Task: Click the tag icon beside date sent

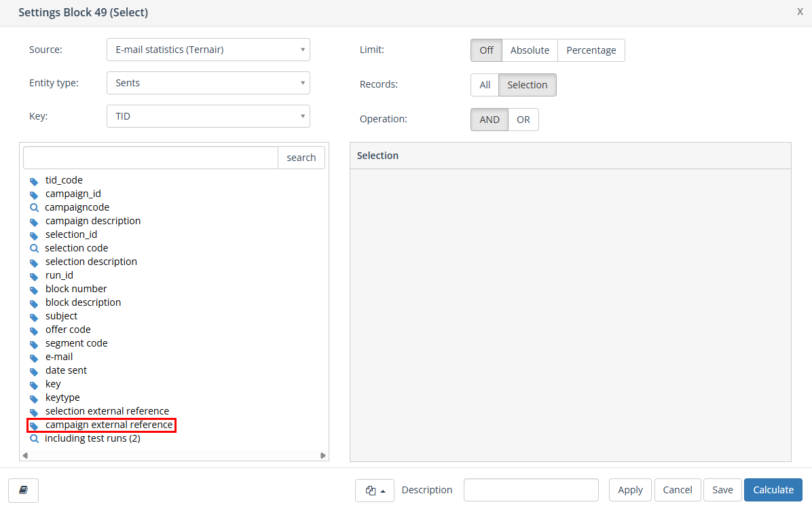Action: pos(34,372)
